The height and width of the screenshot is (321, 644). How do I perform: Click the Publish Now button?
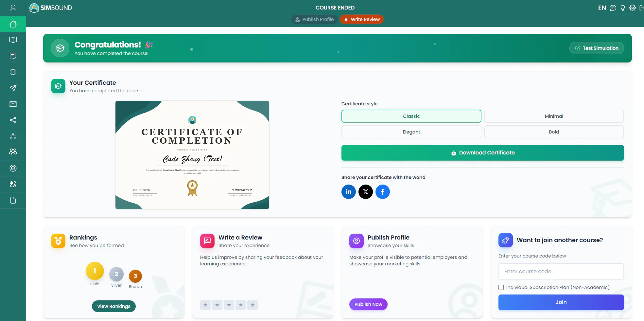coord(368,304)
